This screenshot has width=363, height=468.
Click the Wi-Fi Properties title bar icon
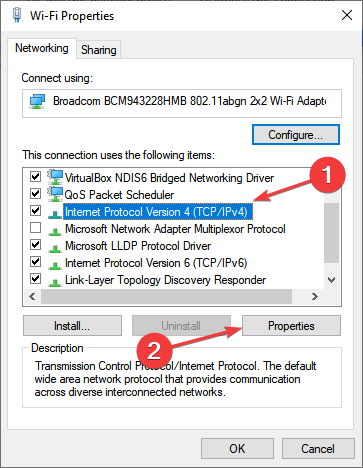[17, 15]
